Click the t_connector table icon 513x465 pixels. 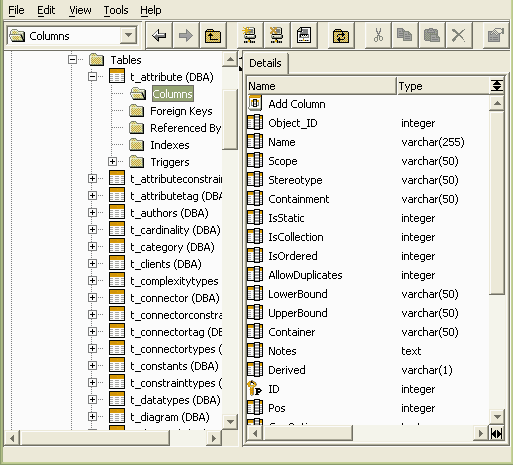tap(117, 298)
